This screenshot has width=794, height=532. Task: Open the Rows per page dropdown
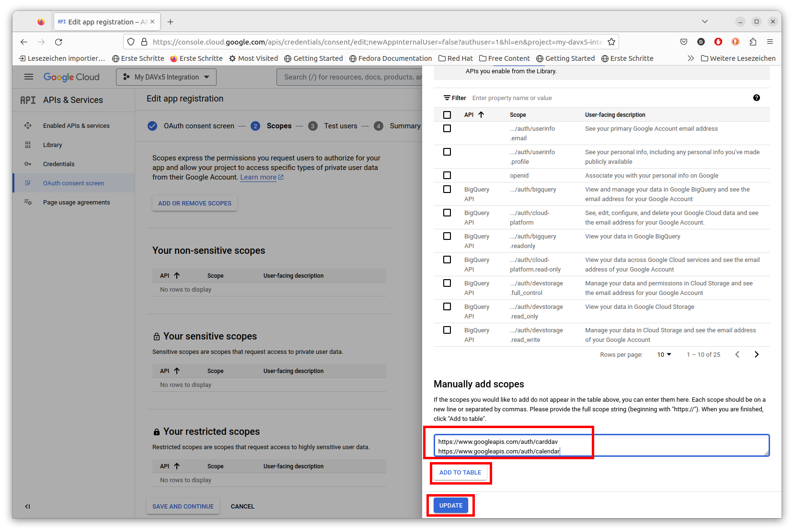pyautogui.click(x=664, y=354)
